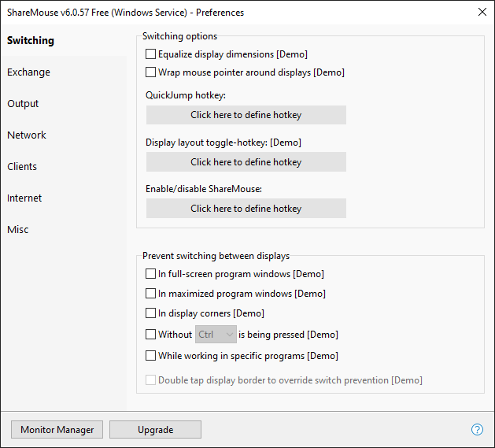Image resolution: width=495 pixels, height=448 pixels.
Task: Tick the In display corners checkbox
Action: coord(150,313)
